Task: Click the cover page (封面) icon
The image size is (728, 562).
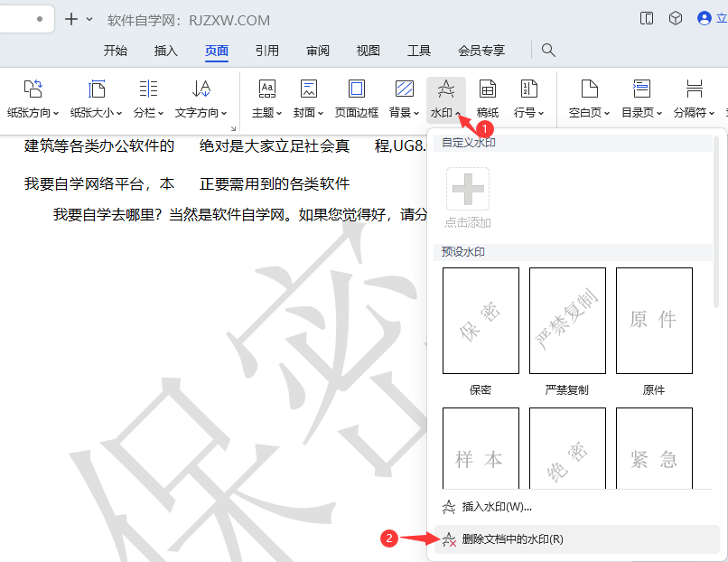Action: pos(309,89)
